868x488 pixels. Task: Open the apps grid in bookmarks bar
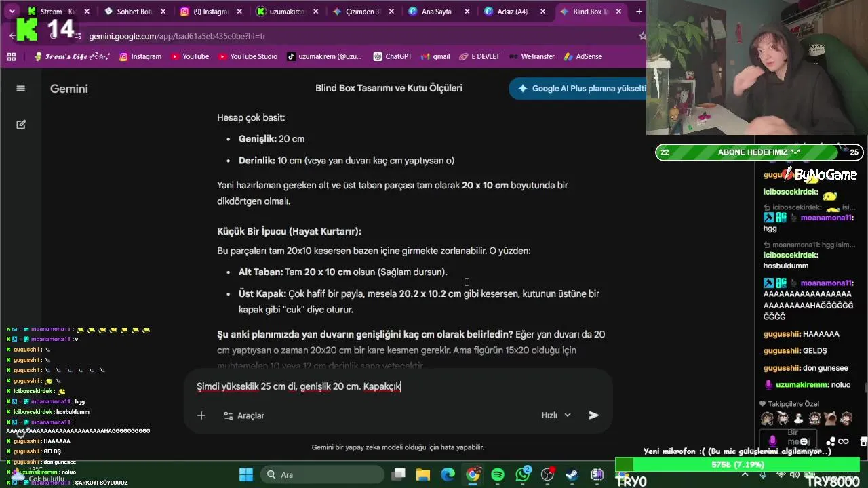(x=12, y=57)
